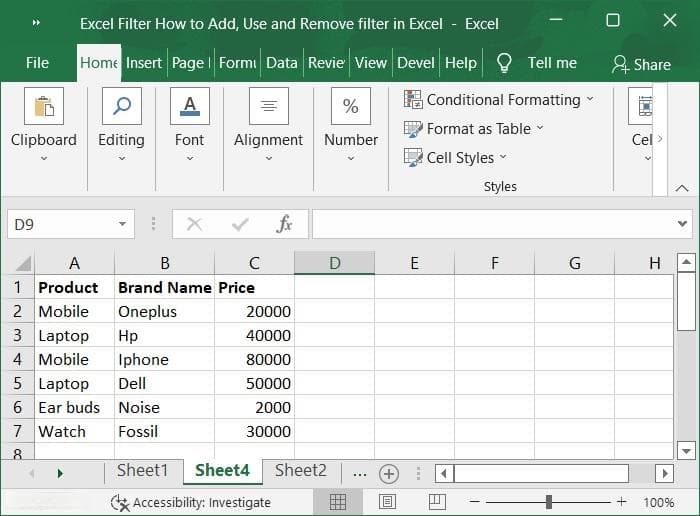Switch to Page Layout view icon

click(x=387, y=502)
